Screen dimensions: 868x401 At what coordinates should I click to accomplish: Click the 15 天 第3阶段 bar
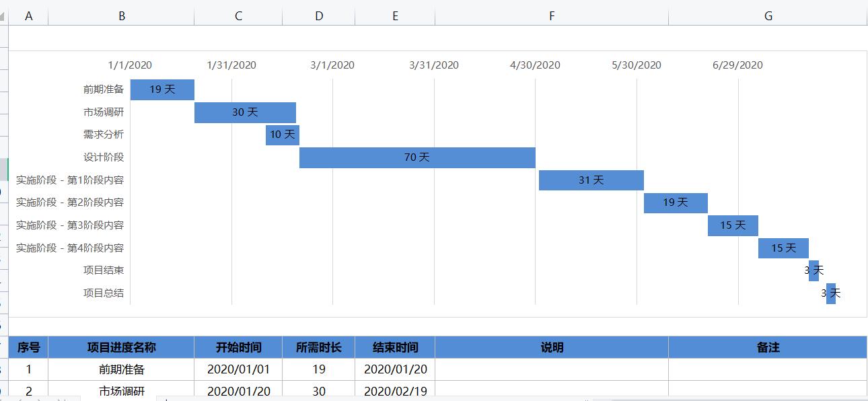(x=733, y=225)
